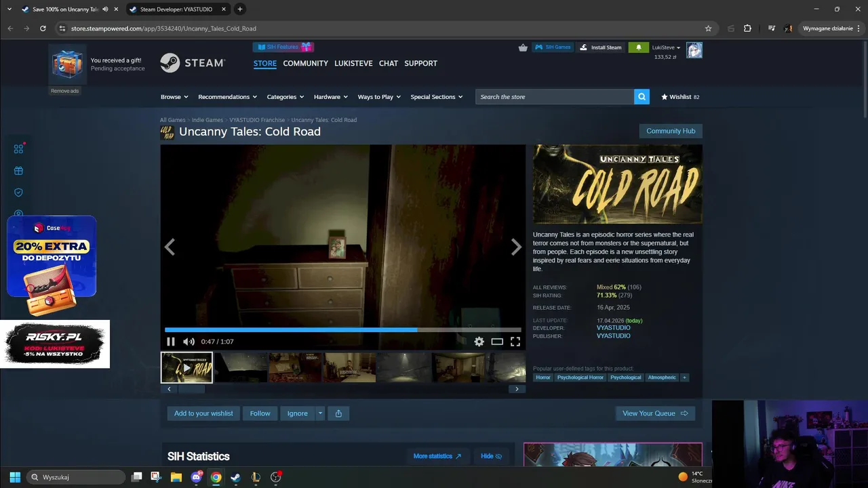The image size is (868, 488).
Task: Click the store search magnifier button
Action: click(x=642, y=97)
